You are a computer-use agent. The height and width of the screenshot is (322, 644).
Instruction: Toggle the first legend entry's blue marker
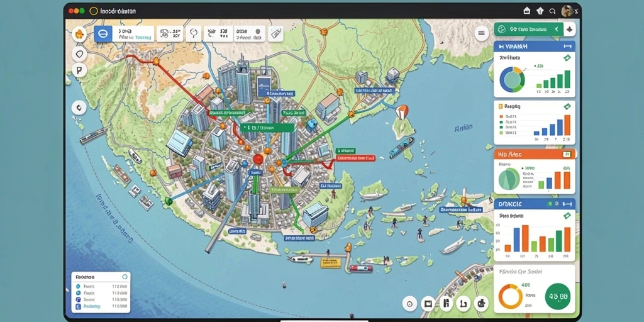pos(78,286)
